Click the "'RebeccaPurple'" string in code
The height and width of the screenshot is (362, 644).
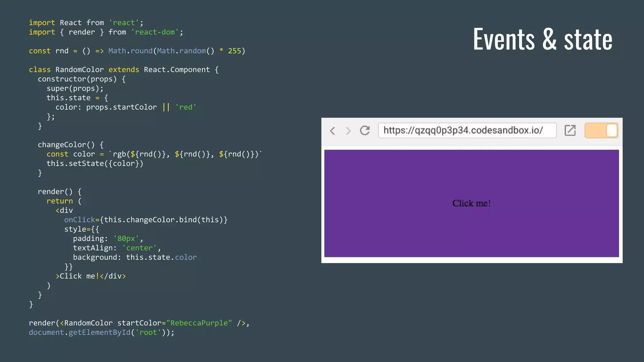point(199,323)
